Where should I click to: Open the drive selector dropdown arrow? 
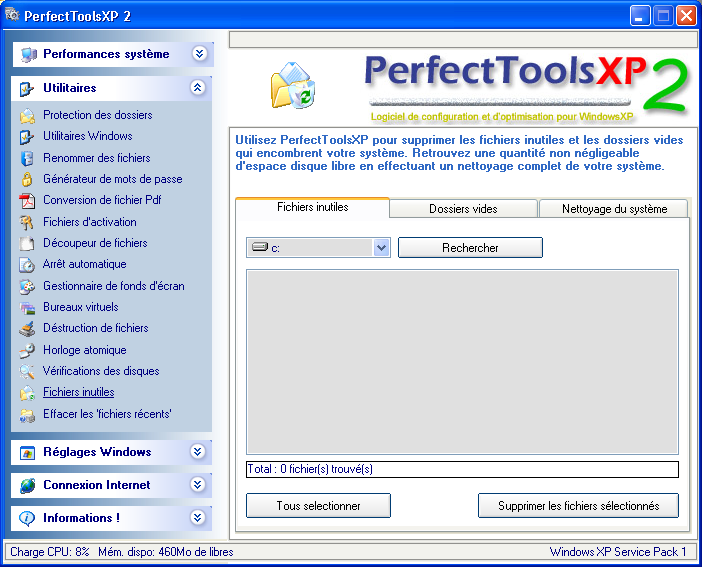coord(381,248)
